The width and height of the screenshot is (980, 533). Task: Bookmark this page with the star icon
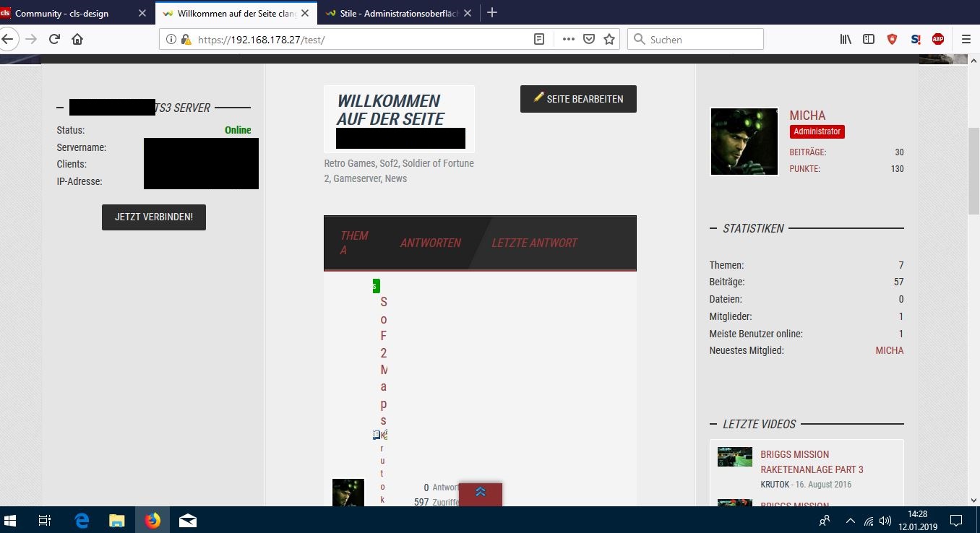pyautogui.click(x=609, y=40)
